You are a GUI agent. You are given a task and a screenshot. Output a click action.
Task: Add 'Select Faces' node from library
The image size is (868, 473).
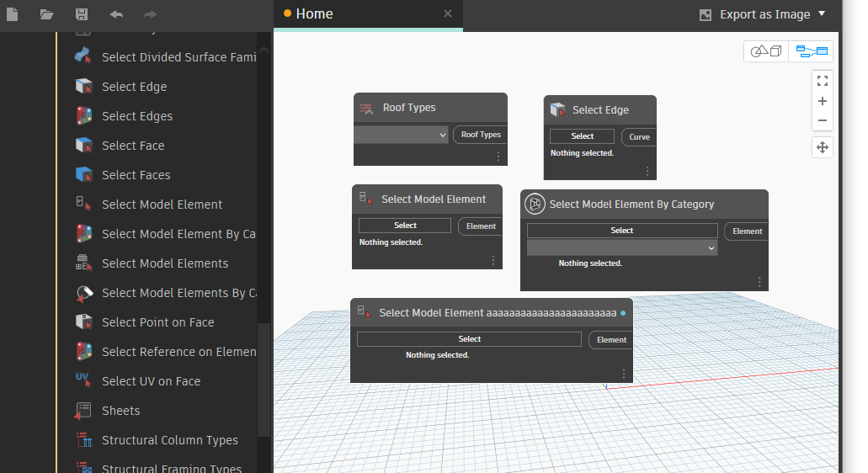pos(136,175)
